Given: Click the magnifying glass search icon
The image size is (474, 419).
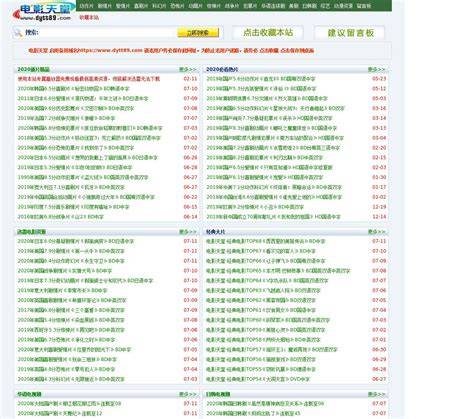Looking at the screenshot, I should click(18, 33).
